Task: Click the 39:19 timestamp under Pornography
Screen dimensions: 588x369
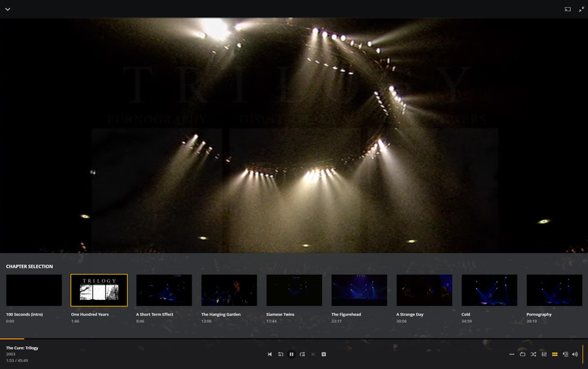Action: click(x=531, y=321)
